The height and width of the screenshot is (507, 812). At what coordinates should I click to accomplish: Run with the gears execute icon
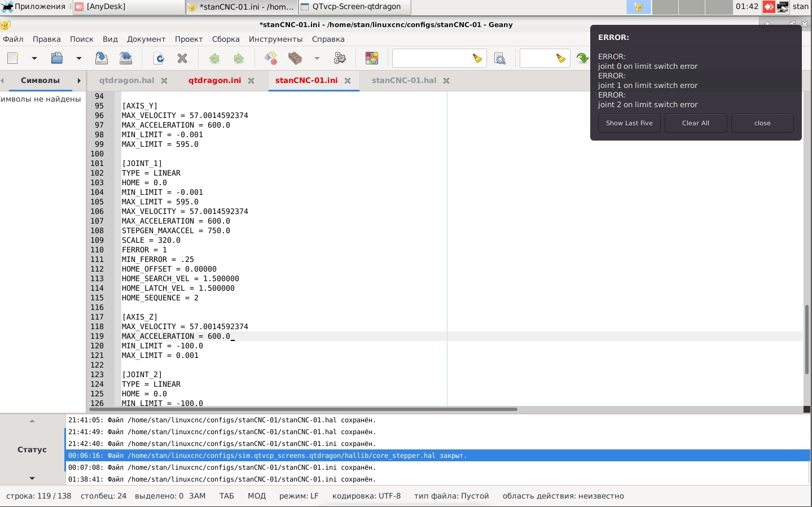(340, 58)
